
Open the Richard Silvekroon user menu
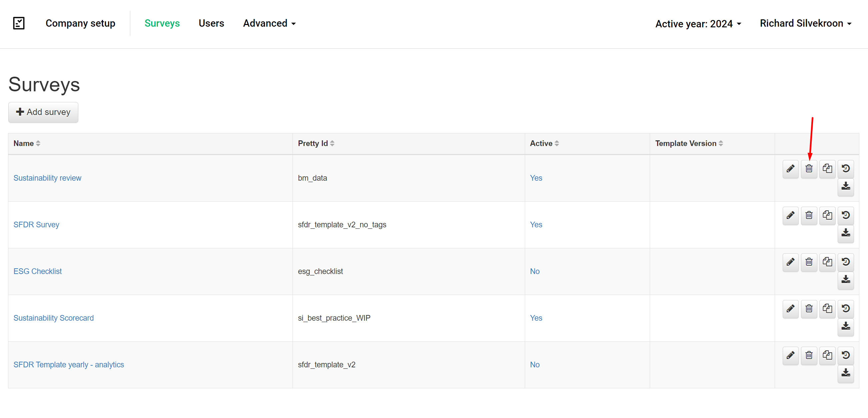point(806,23)
